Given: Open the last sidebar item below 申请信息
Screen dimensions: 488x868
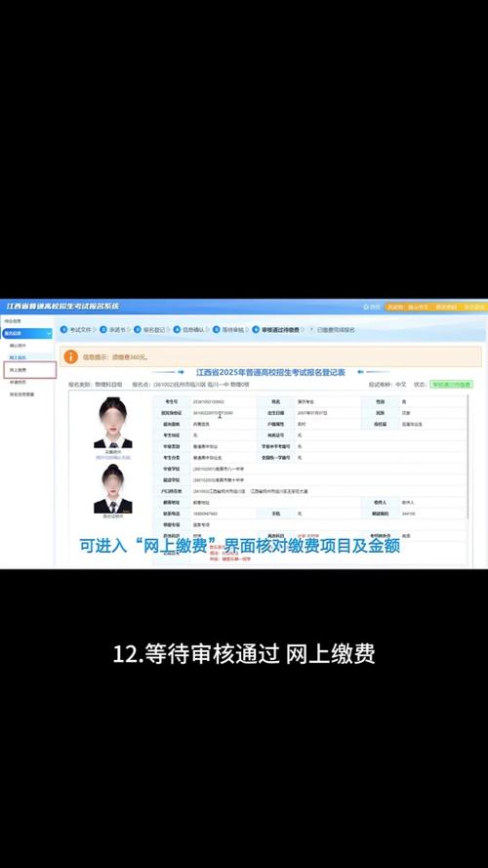Looking at the screenshot, I should (21, 394).
